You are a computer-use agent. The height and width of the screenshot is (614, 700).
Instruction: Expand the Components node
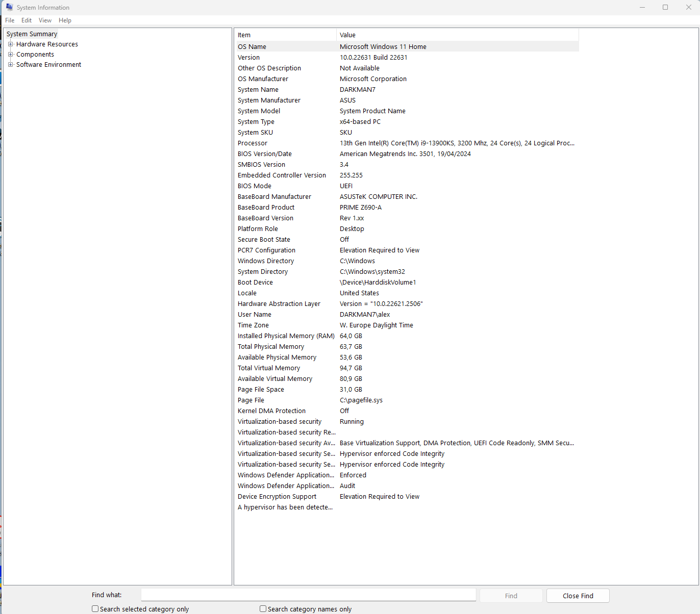(10, 55)
